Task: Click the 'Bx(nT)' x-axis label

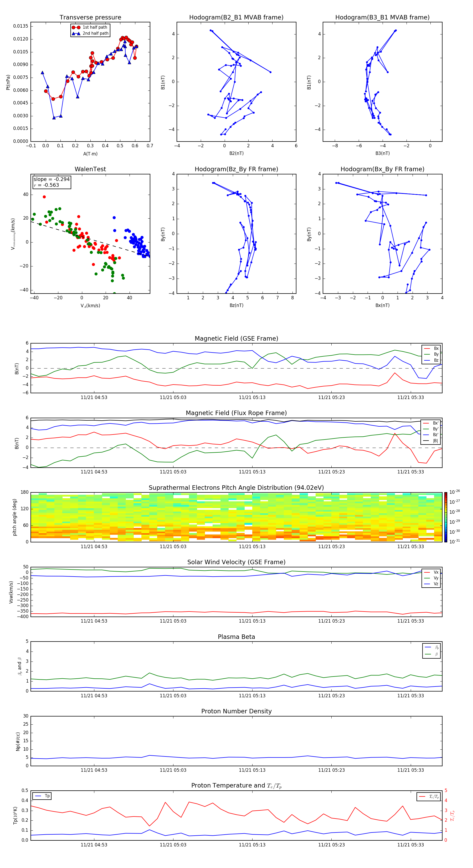Action: (382, 306)
